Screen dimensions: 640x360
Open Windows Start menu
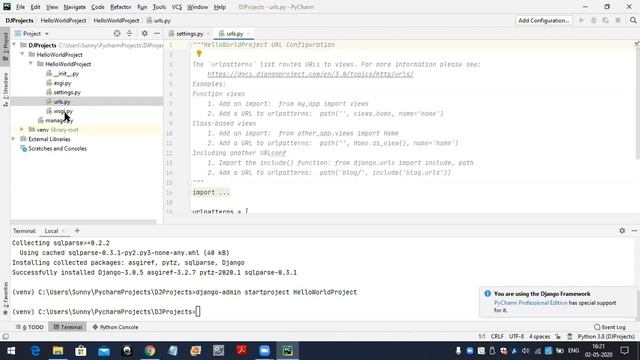11,351
